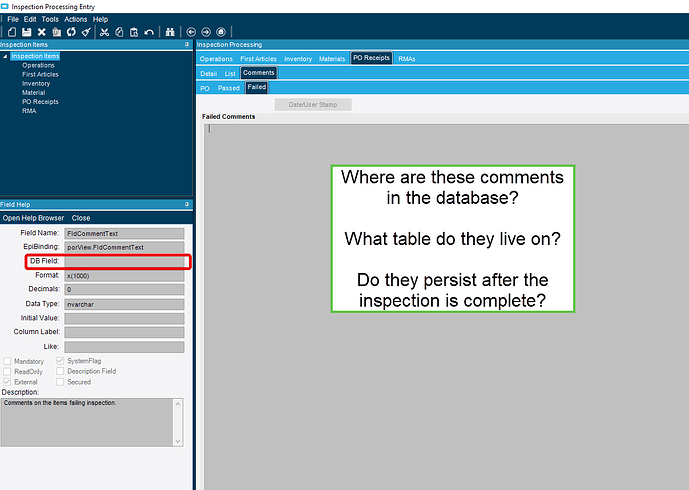Click the Cut scissors icon
The image size is (689, 490).
tap(104, 32)
